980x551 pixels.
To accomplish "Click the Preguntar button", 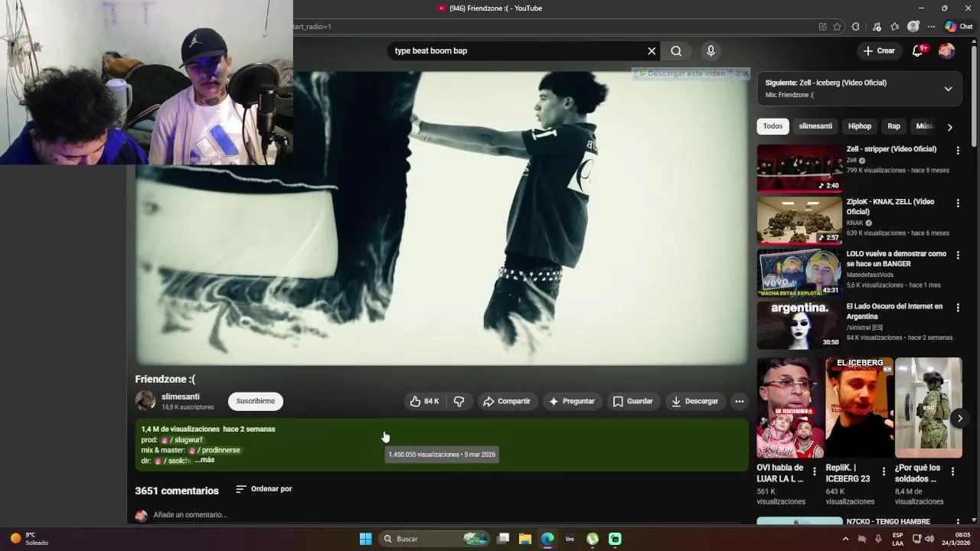I will 572,401.
